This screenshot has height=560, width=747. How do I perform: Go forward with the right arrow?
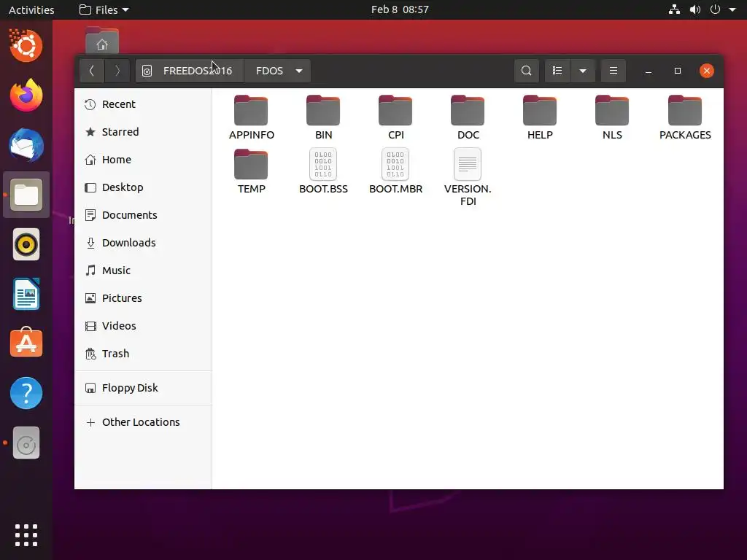pos(117,71)
